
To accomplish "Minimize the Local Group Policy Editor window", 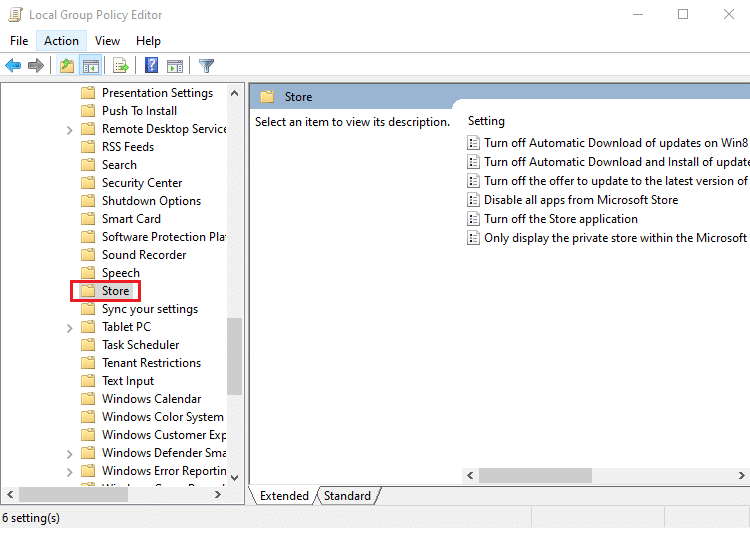I will click(638, 14).
